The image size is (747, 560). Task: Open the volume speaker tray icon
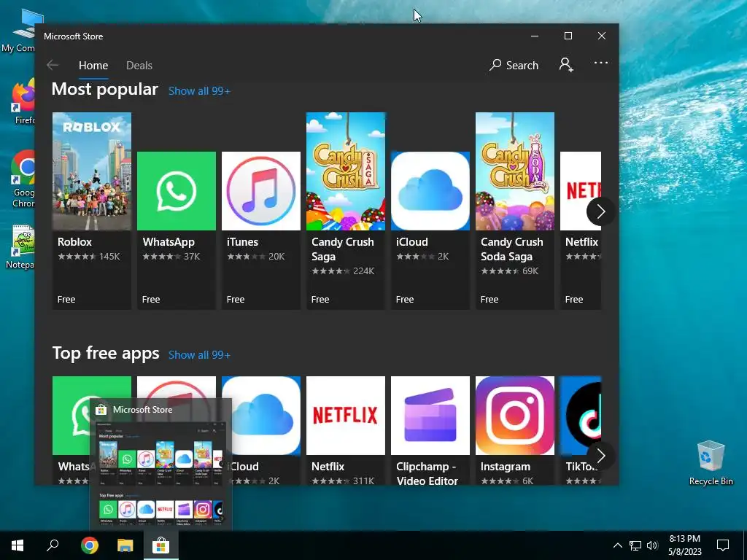[x=652, y=545]
